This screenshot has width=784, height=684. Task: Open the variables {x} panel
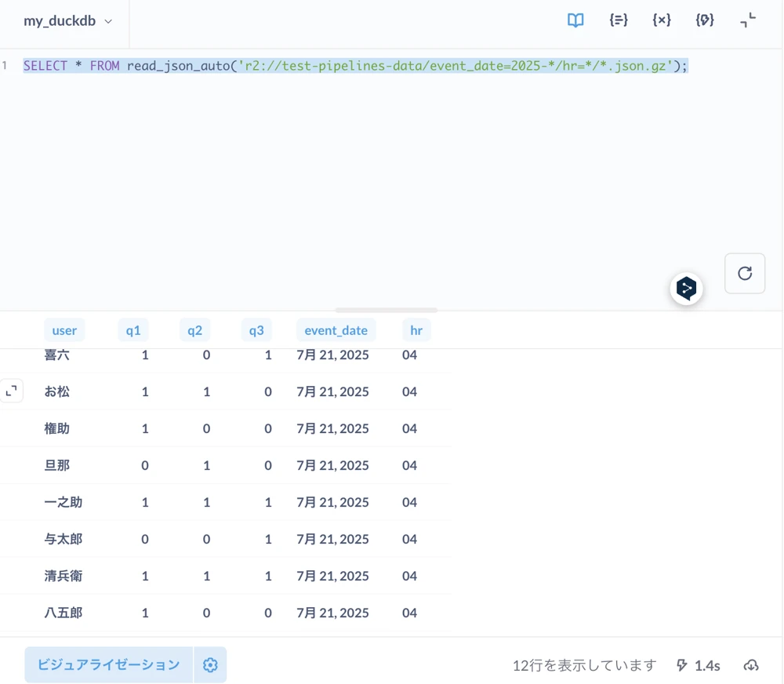[662, 21]
